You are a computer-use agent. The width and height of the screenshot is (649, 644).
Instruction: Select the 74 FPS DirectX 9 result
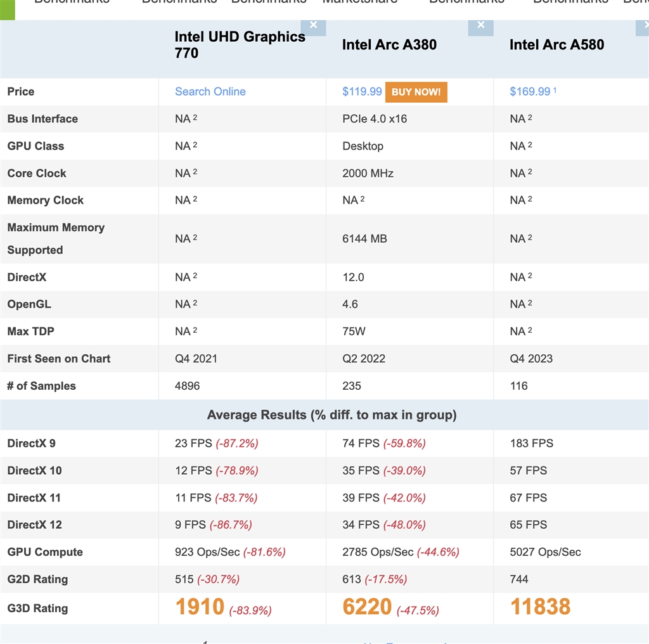[361, 443]
